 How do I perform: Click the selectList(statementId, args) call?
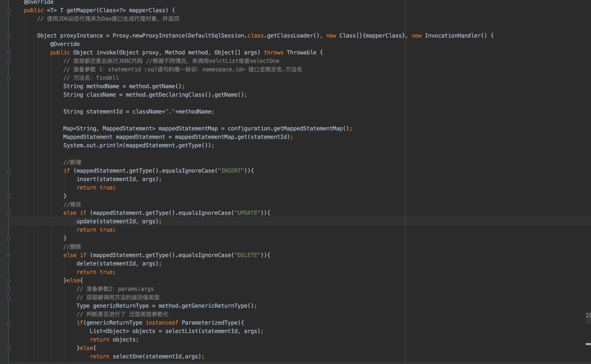(213, 331)
